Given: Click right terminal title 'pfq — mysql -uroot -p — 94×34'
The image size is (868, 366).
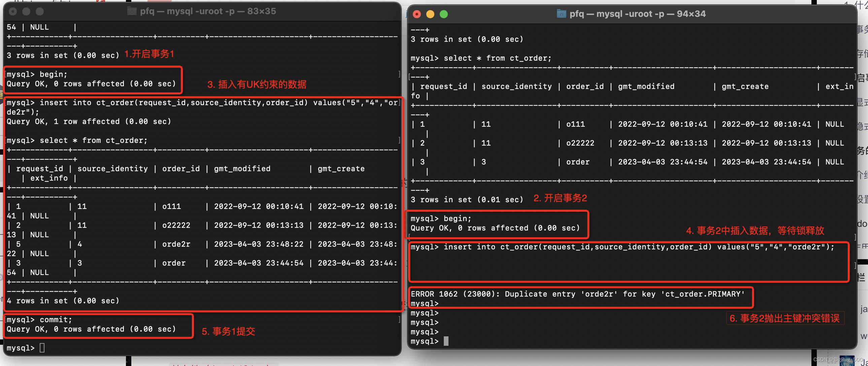Looking at the screenshot, I should point(637,14).
